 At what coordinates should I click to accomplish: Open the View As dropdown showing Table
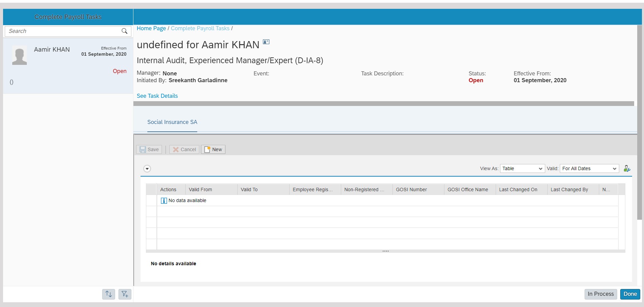[522, 168]
